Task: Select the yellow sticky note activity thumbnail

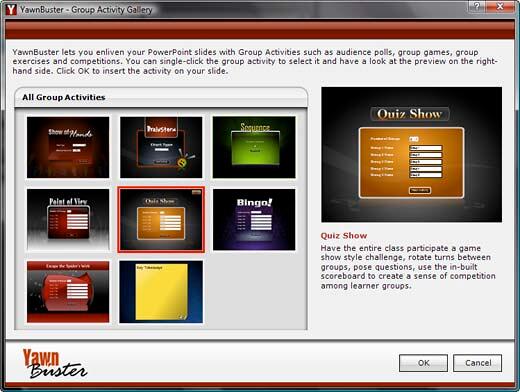Action: 161,292
